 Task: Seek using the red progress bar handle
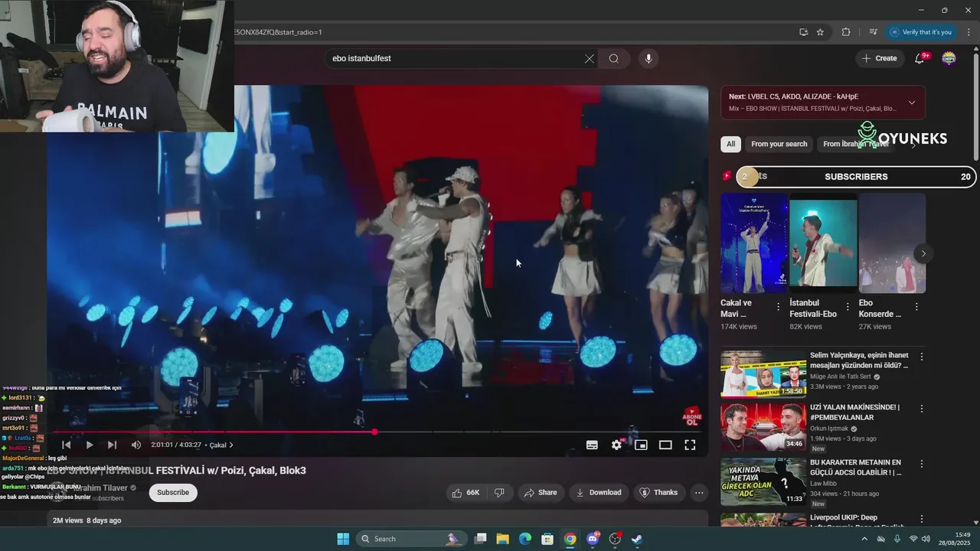(374, 432)
